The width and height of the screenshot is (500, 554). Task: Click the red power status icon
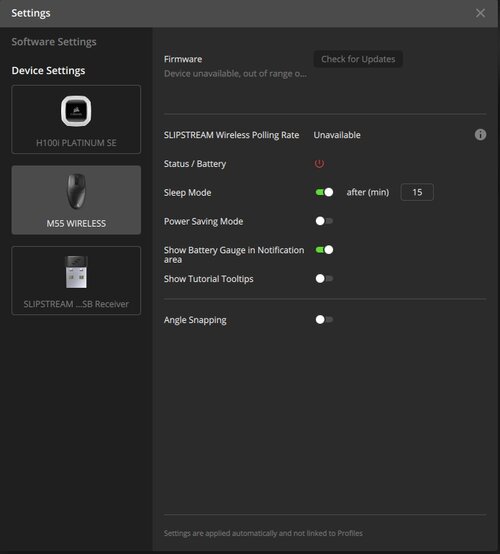click(319, 164)
